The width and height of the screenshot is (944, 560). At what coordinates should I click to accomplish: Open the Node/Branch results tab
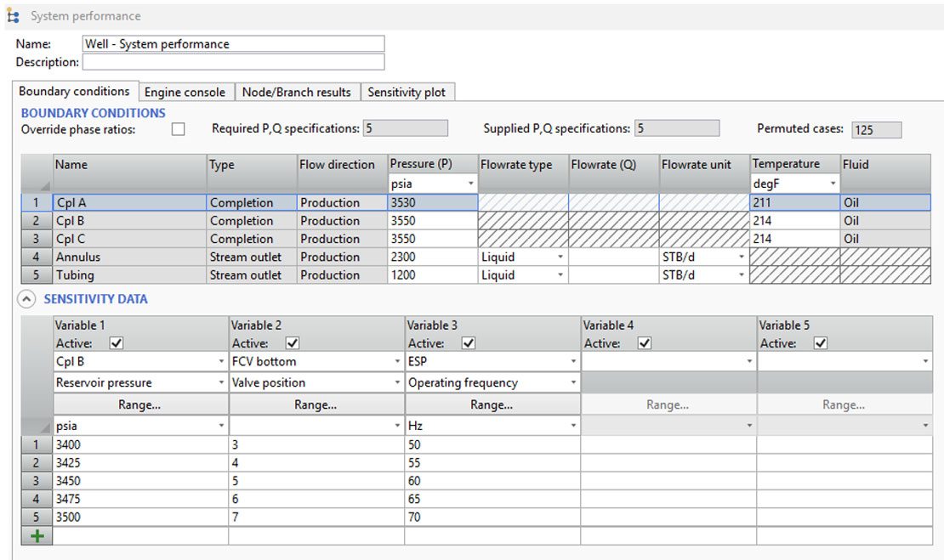pyautogui.click(x=296, y=92)
